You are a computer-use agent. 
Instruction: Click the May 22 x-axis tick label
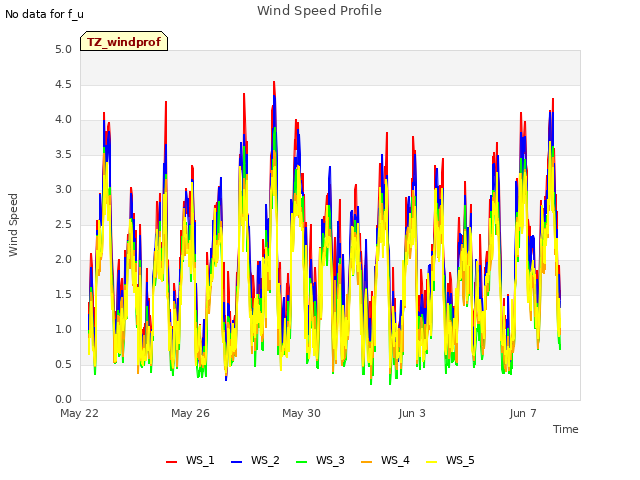pyautogui.click(x=80, y=413)
